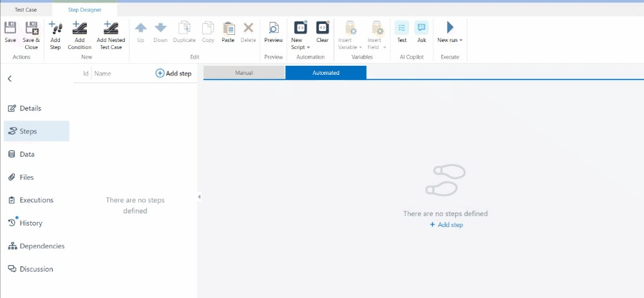Open the Details section

click(x=30, y=108)
